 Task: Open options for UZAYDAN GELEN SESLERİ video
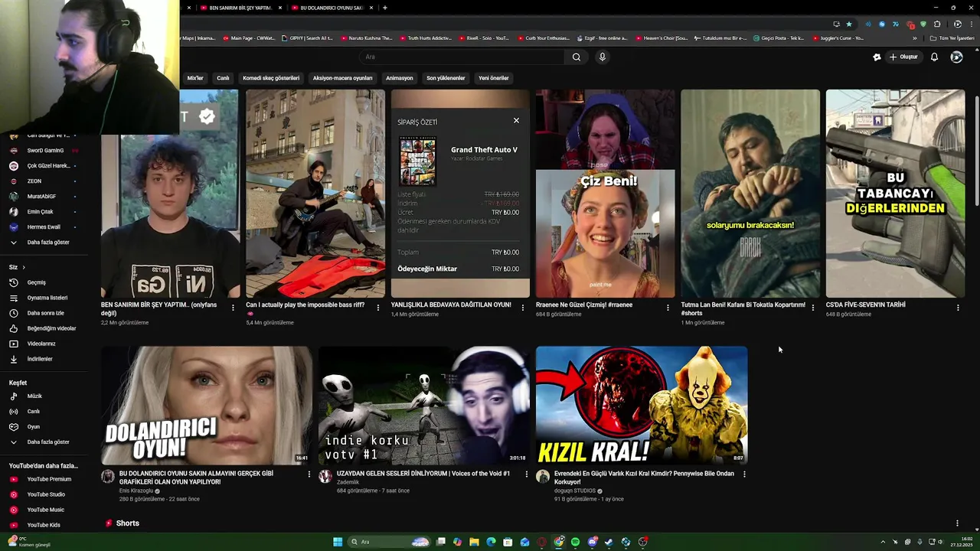(526, 474)
